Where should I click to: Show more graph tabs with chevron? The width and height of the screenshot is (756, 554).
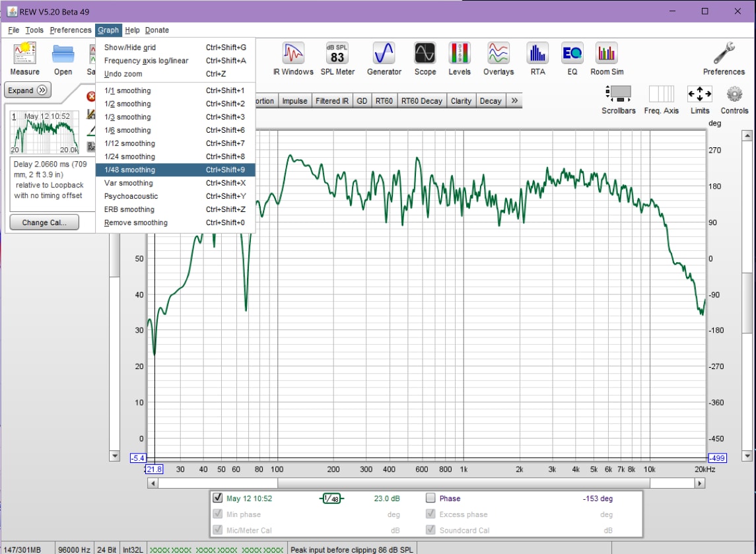pos(514,100)
